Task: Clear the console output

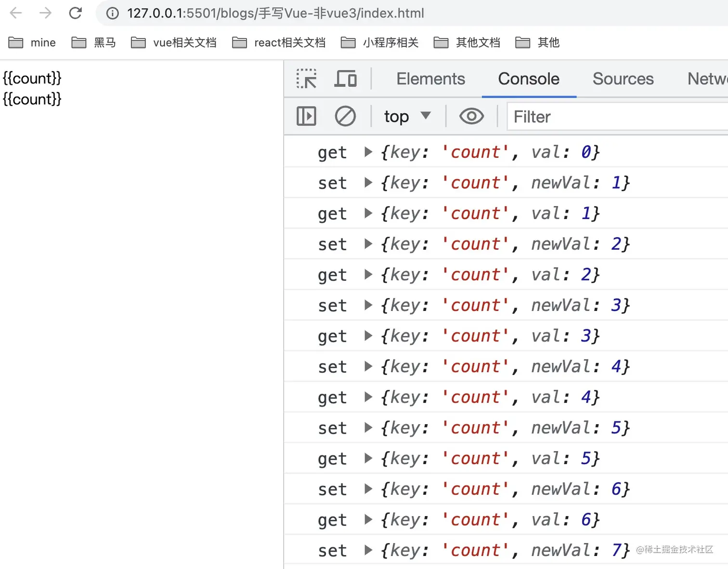Action: click(345, 116)
